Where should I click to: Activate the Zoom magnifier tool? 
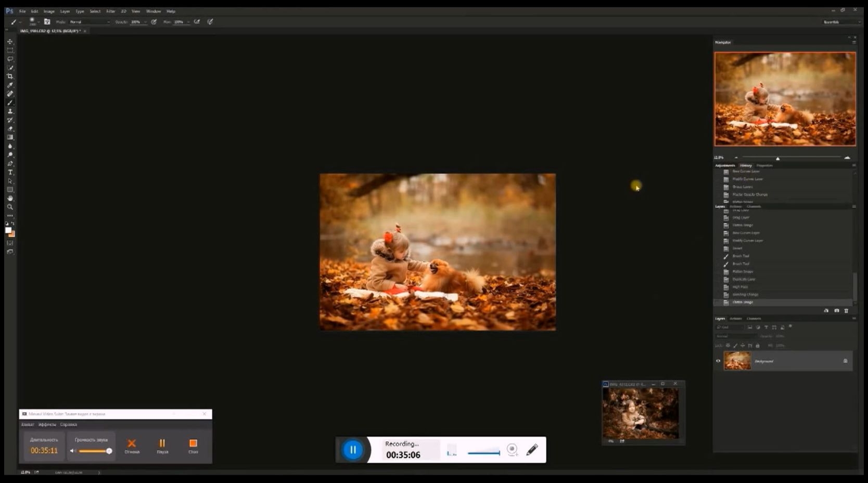(x=10, y=207)
